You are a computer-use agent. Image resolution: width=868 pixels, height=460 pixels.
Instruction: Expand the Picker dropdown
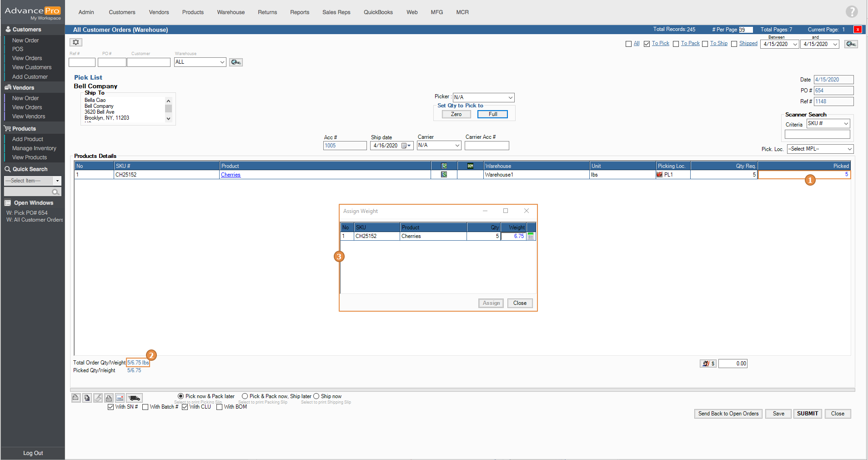tap(510, 97)
